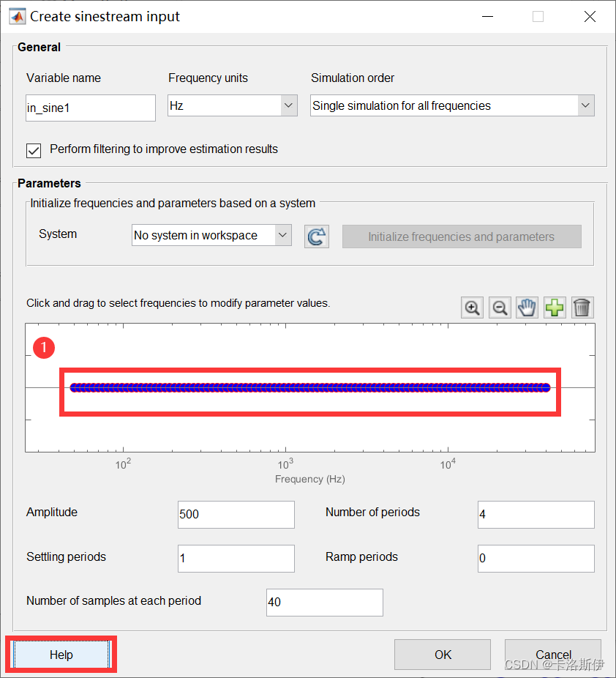Screen dimensions: 616x678
Task: Click the 'Perform filtering to improve estimation results' label
Action: 164,149
